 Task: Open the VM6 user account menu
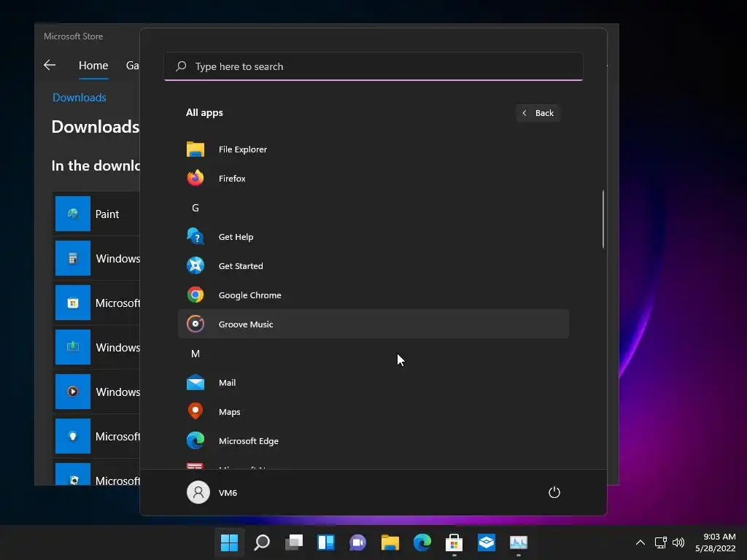(x=212, y=492)
